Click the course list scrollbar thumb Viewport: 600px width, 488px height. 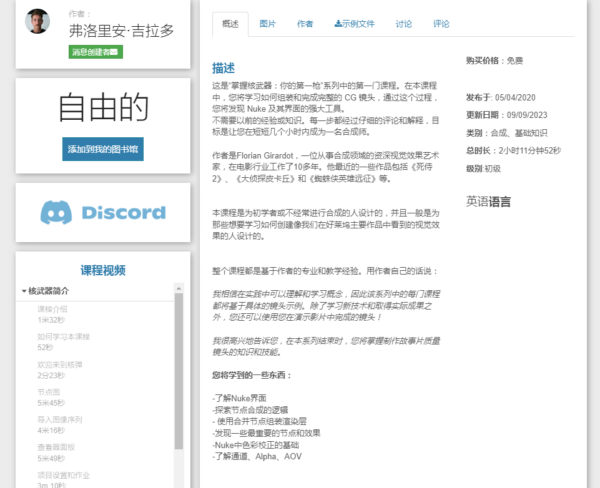(x=179, y=370)
